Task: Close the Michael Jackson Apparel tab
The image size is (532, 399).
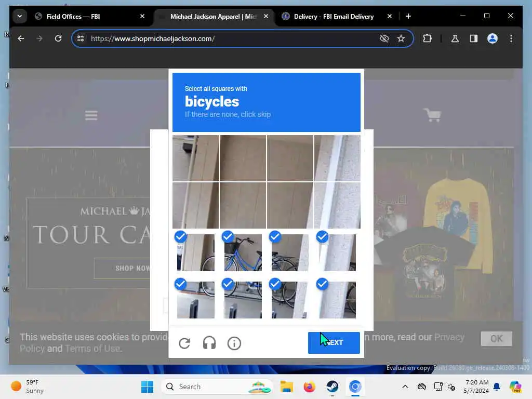Action: [265, 16]
